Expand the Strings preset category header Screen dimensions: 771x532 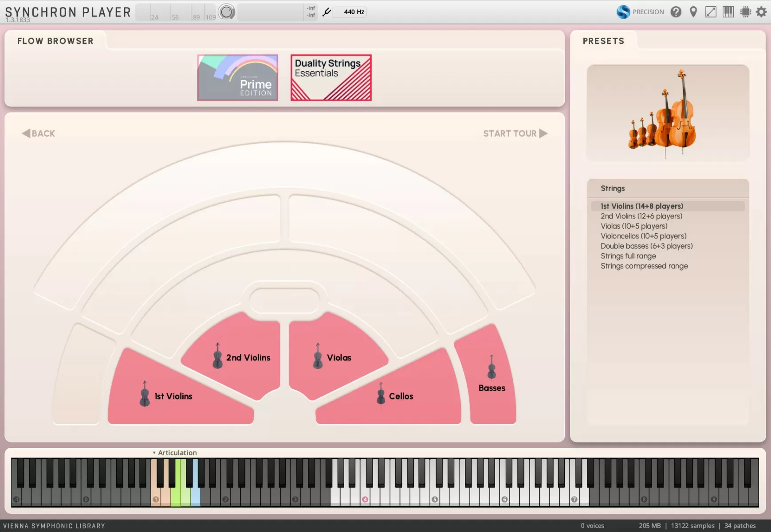(x=613, y=188)
